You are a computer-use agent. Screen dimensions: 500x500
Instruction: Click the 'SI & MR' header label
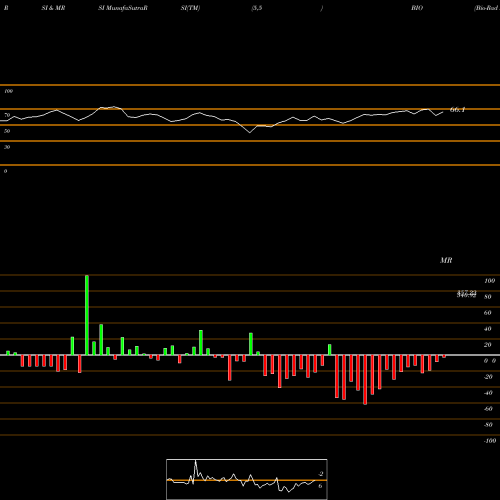pos(53,8)
